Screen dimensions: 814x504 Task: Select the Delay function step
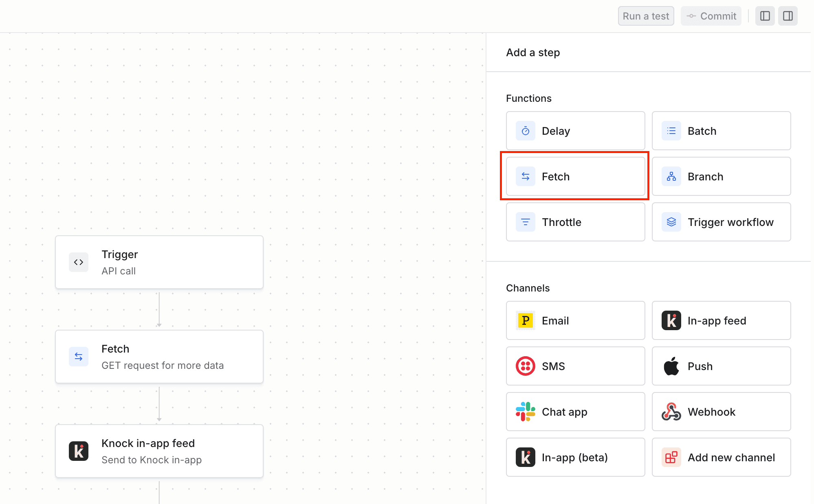click(x=575, y=131)
